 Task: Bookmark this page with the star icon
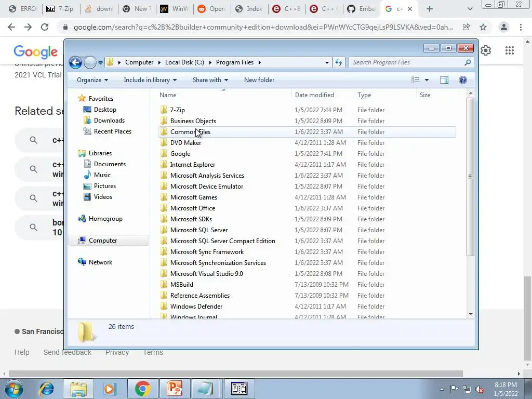483,27
